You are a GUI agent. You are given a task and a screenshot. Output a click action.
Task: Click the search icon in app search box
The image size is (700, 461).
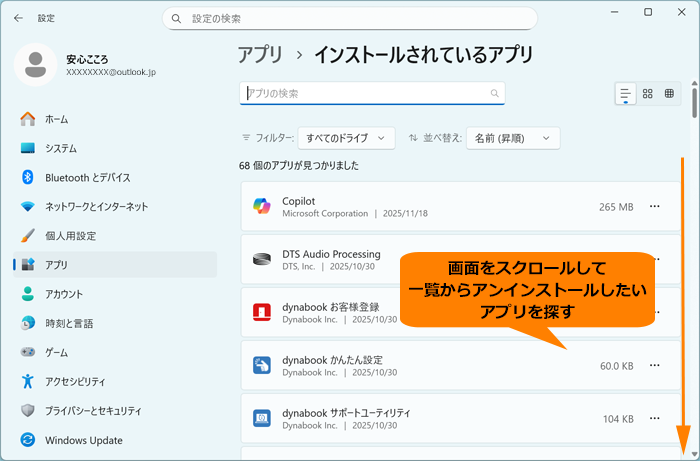[x=494, y=93]
